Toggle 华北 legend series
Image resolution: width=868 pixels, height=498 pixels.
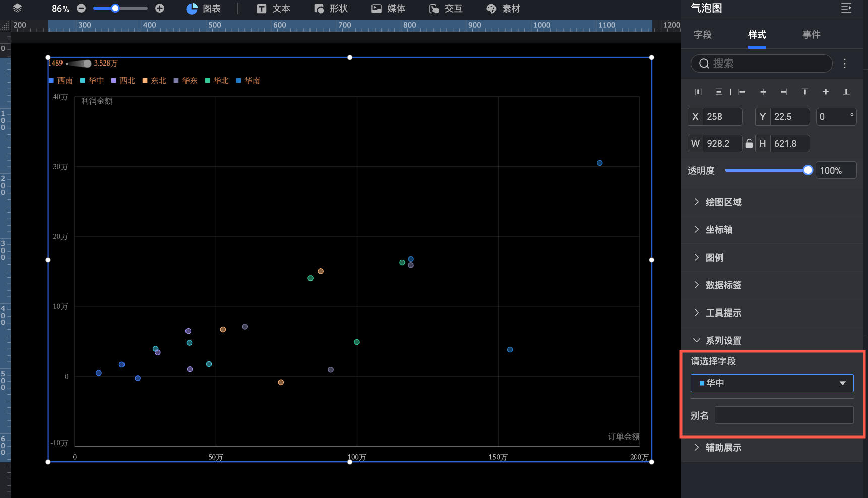(217, 81)
